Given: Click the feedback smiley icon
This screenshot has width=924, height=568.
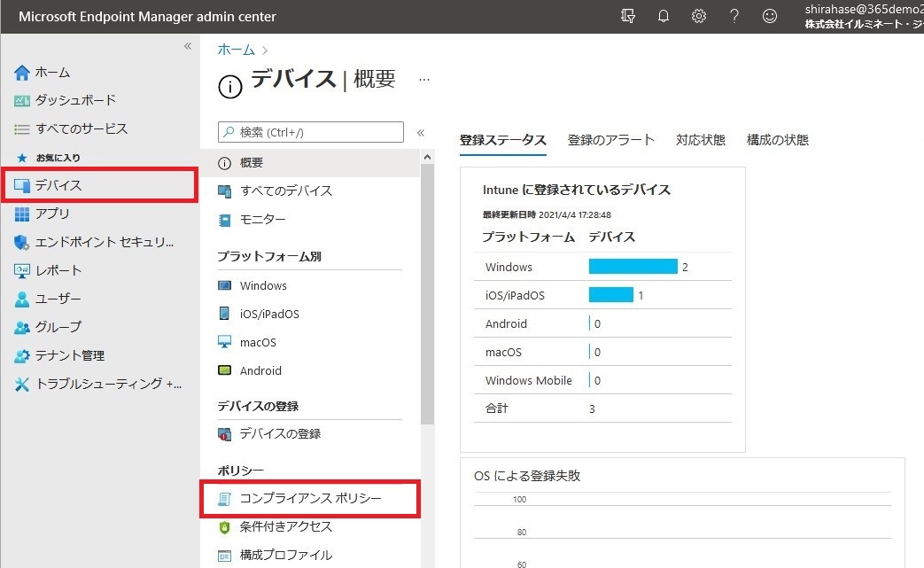Looking at the screenshot, I should tap(770, 16).
